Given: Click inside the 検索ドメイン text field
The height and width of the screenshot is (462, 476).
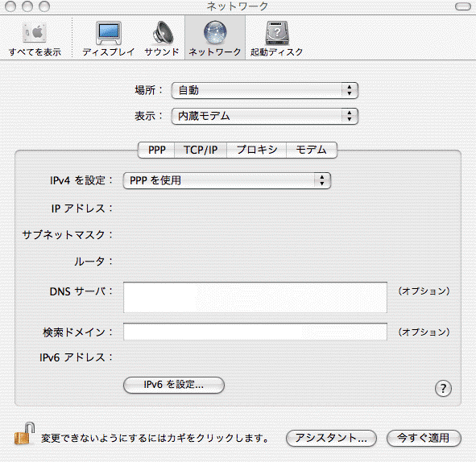Looking at the screenshot, I should tap(255, 332).
